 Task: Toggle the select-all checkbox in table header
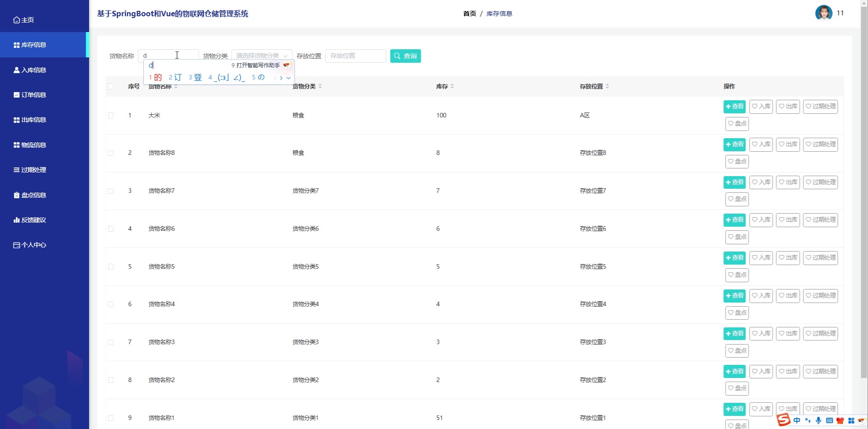111,86
